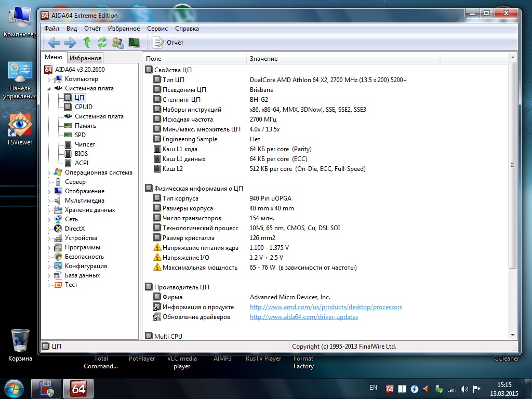Select the ЦП item in tree
Viewport: 532px width, 399px height.
click(75, 98)
